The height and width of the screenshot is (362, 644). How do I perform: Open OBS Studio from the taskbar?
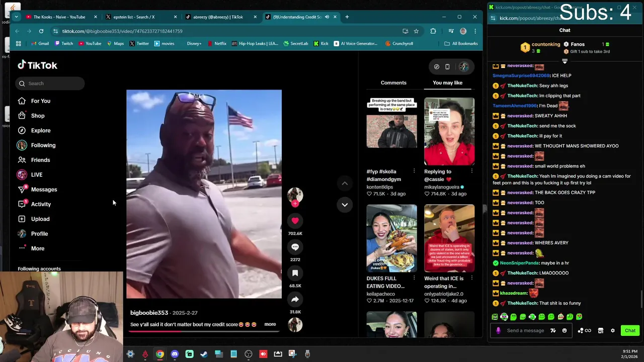click(x=248, y=354)
